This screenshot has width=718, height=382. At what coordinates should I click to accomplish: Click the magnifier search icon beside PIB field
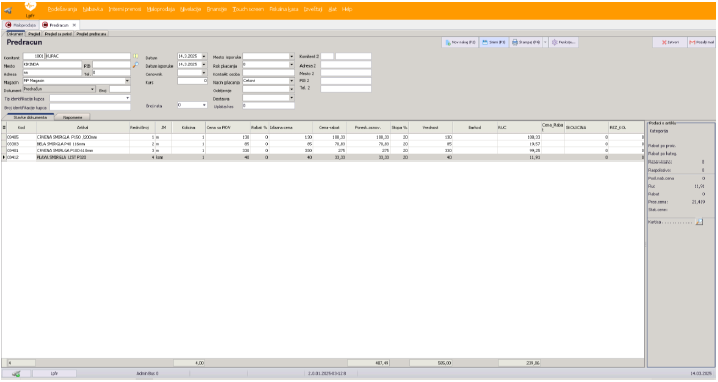pos(136,65)
